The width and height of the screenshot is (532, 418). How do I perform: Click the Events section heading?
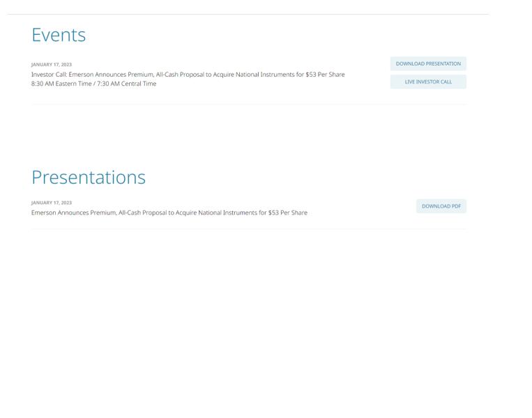[x=59, y=35]
